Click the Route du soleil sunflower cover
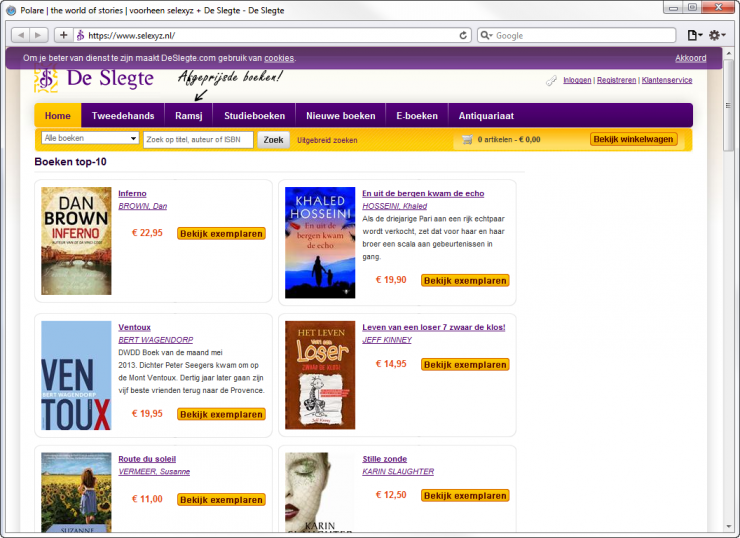Image resolution: width=740 pixels, height=538 pixels. click(x=76, y=493)
